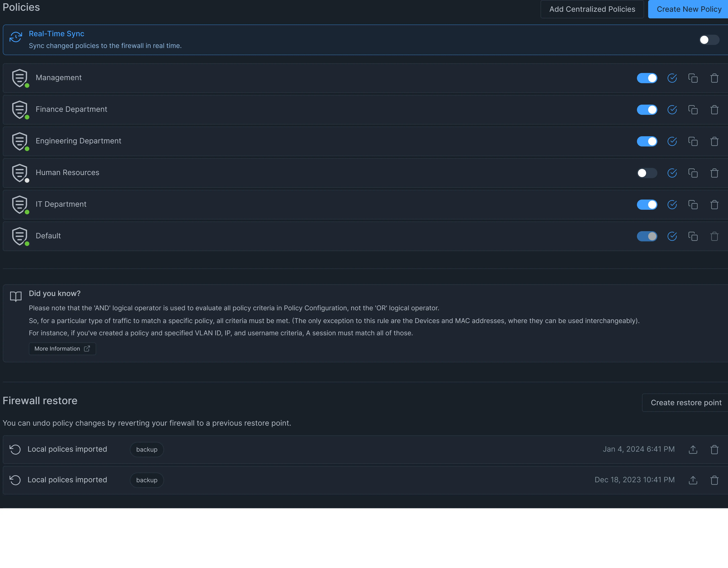Click the Real-Time Sync heading
This screenshot has width=728, height=568.
[x=56, y=34]
